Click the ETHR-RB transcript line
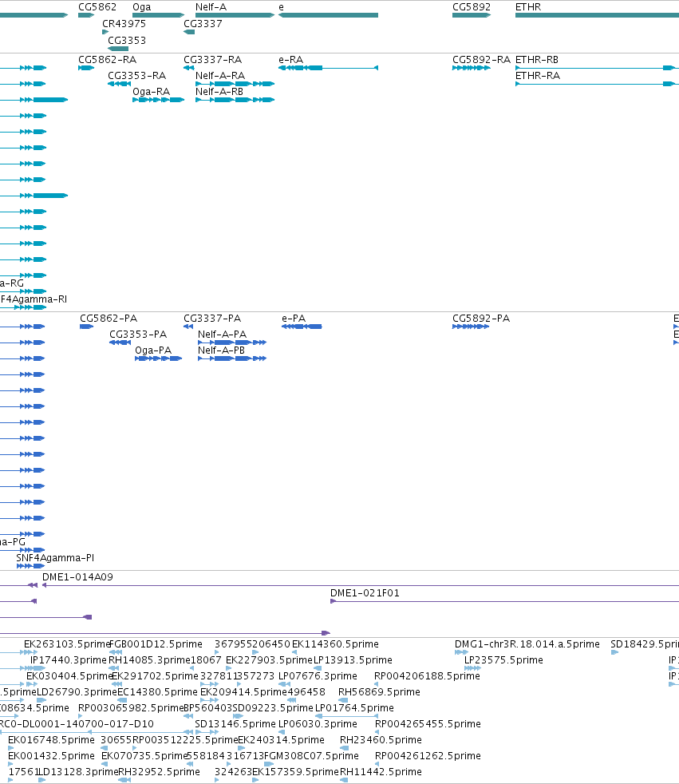Screen dimensions: 679x784 tap(597, 68)
